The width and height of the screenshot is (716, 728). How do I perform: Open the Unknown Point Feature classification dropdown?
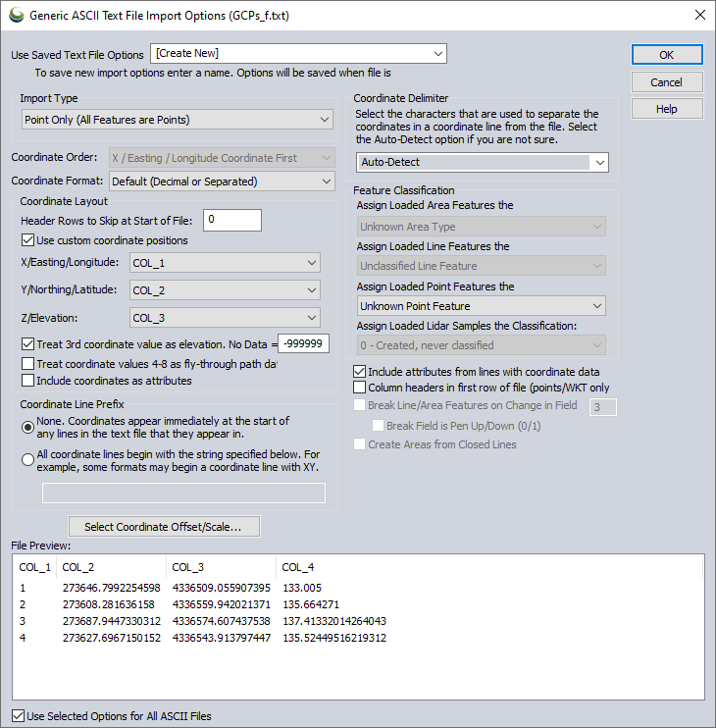pos(481,306)
